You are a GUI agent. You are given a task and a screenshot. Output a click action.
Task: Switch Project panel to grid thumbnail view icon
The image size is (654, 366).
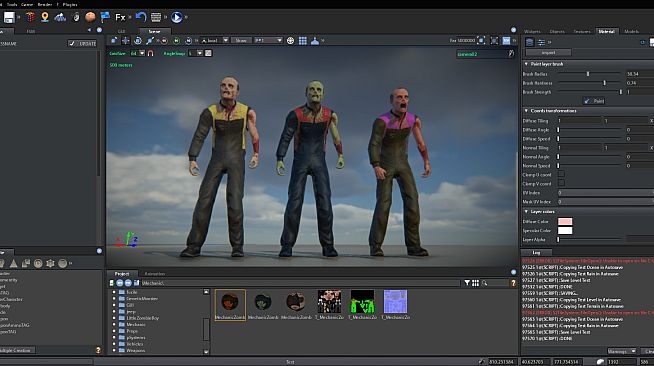pos(475,283)
